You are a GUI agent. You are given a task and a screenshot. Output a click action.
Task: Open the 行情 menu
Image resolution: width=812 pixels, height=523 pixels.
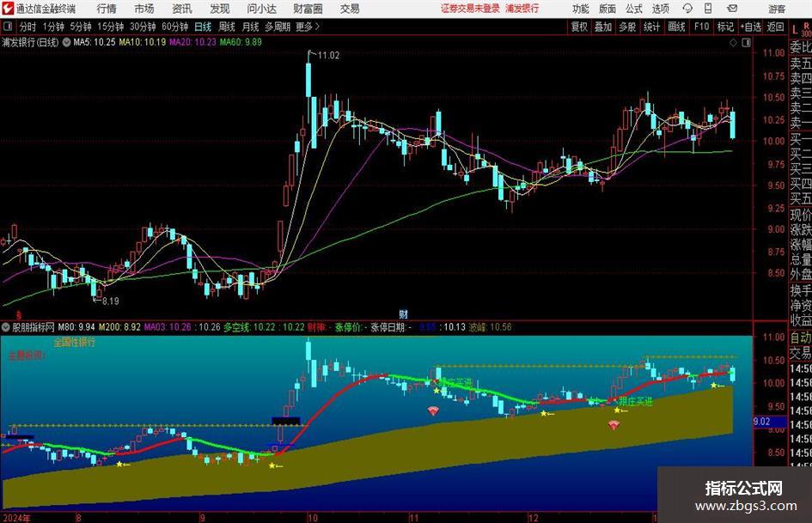[107, 9]
